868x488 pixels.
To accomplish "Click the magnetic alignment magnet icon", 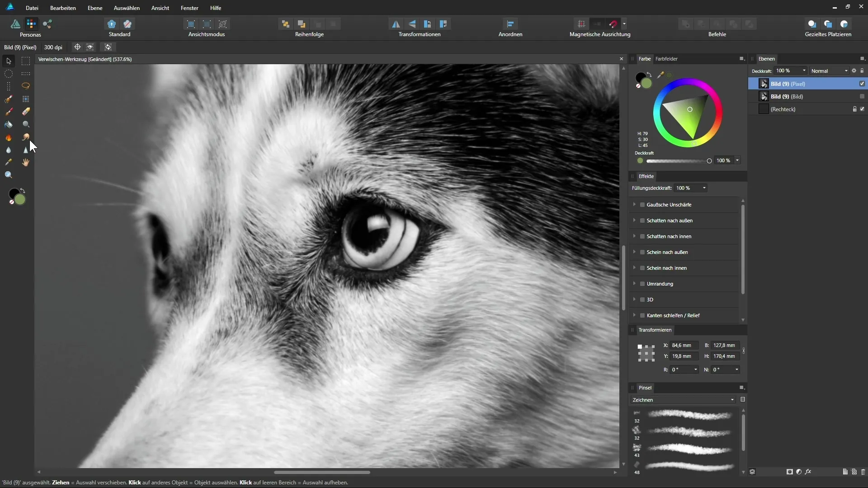I will point(613,24).
